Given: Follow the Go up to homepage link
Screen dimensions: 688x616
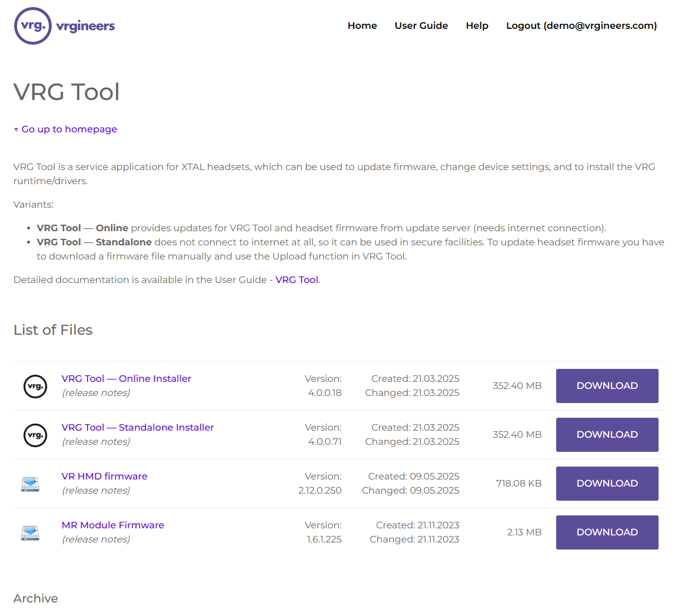Looking at the screenshot, I should 65,129.
